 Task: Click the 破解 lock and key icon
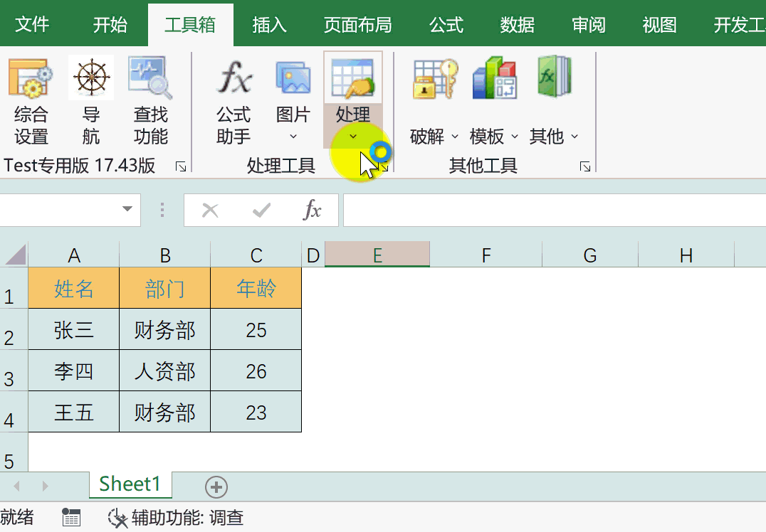pos(434,78)
